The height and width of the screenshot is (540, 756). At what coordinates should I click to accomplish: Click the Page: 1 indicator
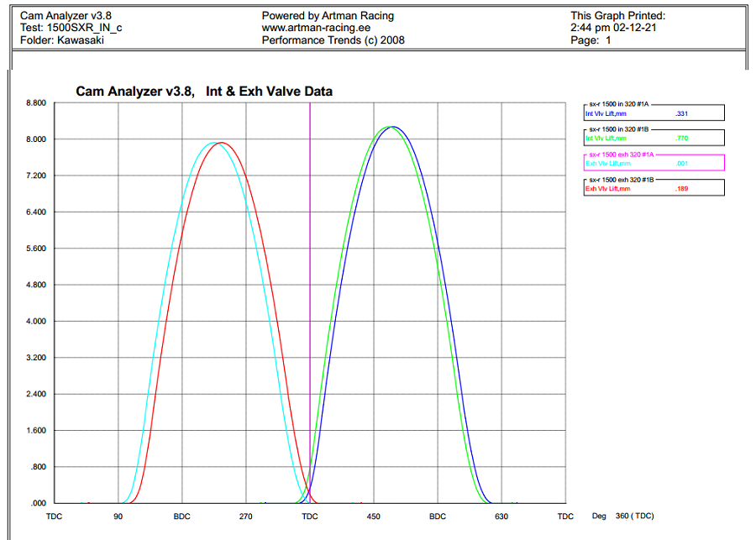591,39
